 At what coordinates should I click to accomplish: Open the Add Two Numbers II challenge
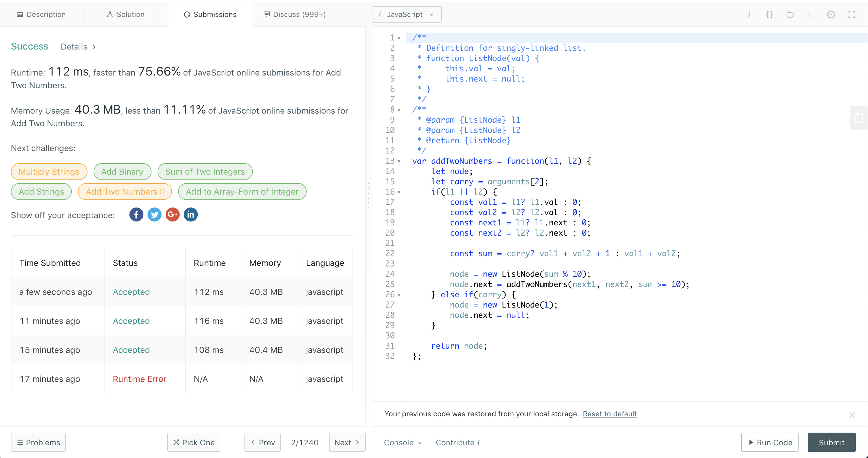click(125, 192)
